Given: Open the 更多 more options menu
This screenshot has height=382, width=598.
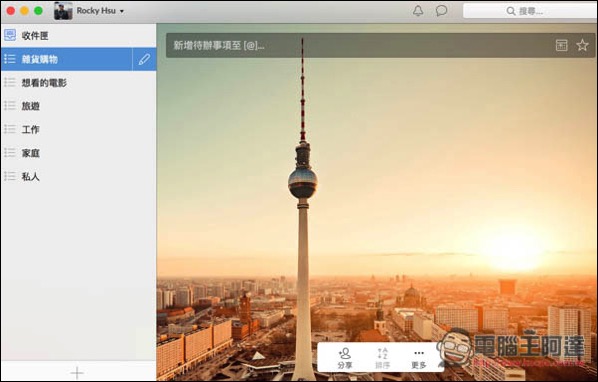Looking at the screenshot, I should [x=419, y=358].
